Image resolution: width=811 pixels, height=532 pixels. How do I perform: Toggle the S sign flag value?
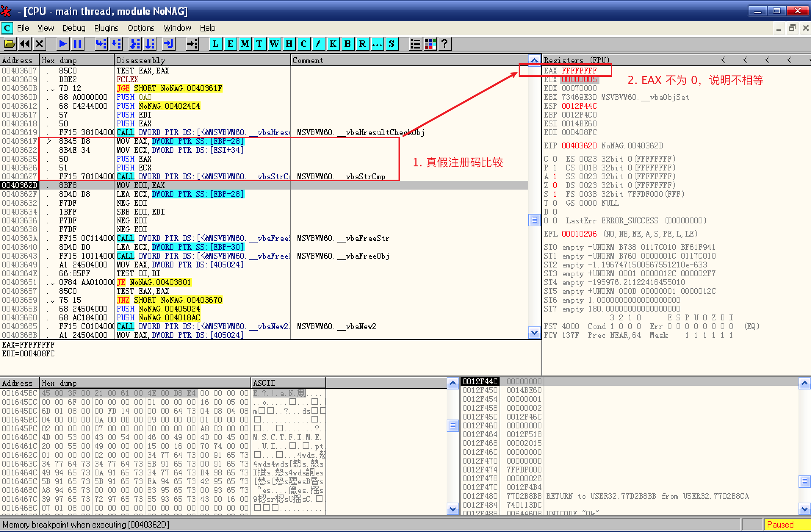point(555,194)
